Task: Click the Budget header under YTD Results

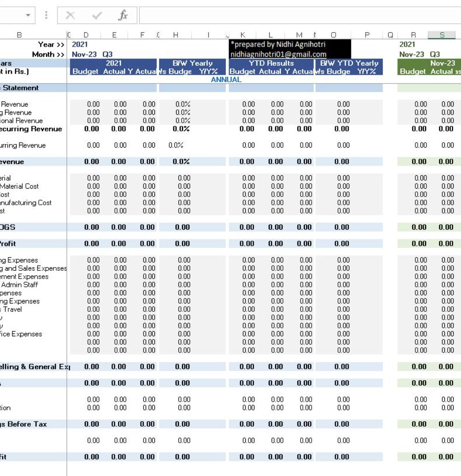Action: pyautogui.click(x=242, y=71)
